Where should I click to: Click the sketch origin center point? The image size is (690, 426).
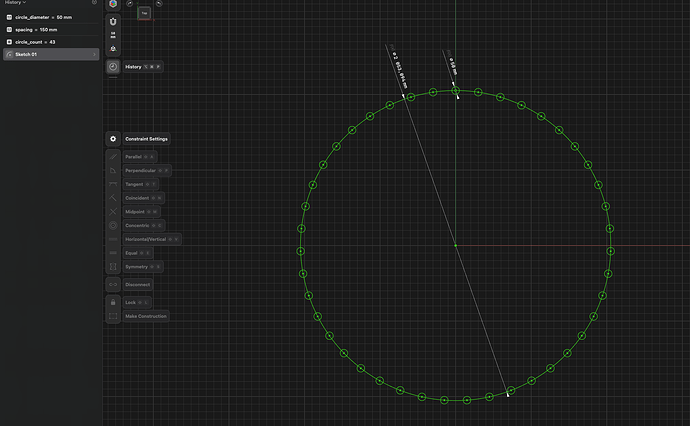[x=455, y=246]
